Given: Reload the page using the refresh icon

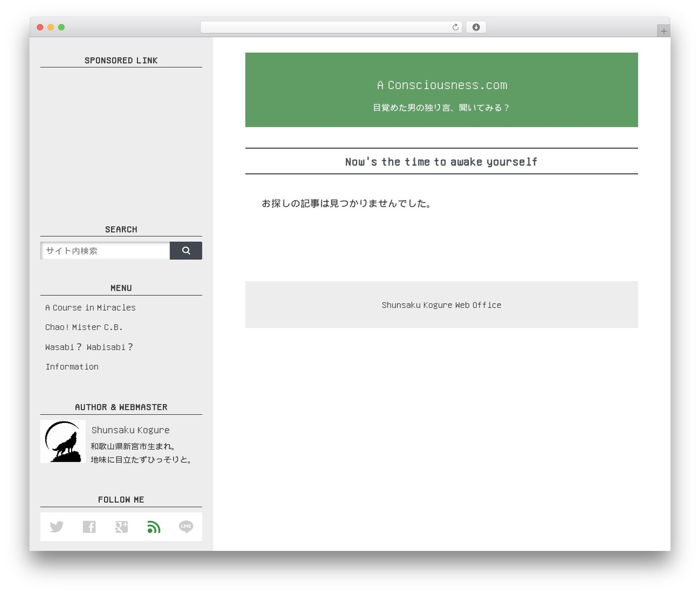Looking at the screenshot, I should 456,27.
